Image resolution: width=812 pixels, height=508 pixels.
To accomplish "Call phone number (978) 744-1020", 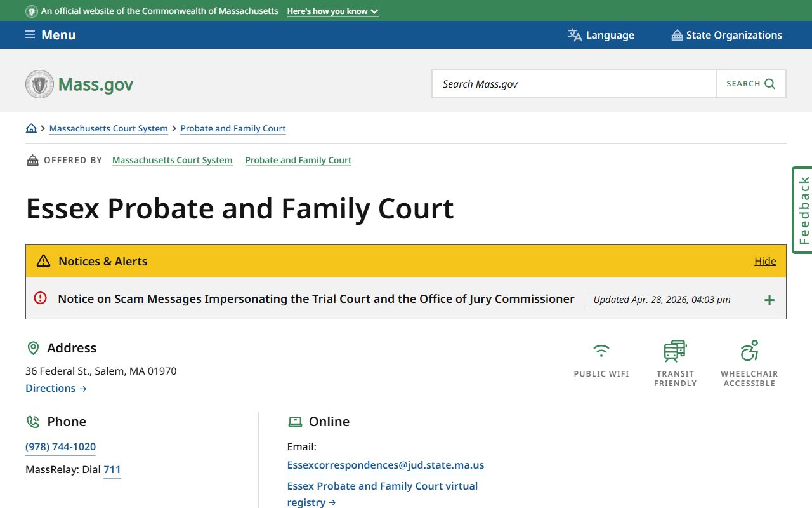I will (x=60, y=446).
